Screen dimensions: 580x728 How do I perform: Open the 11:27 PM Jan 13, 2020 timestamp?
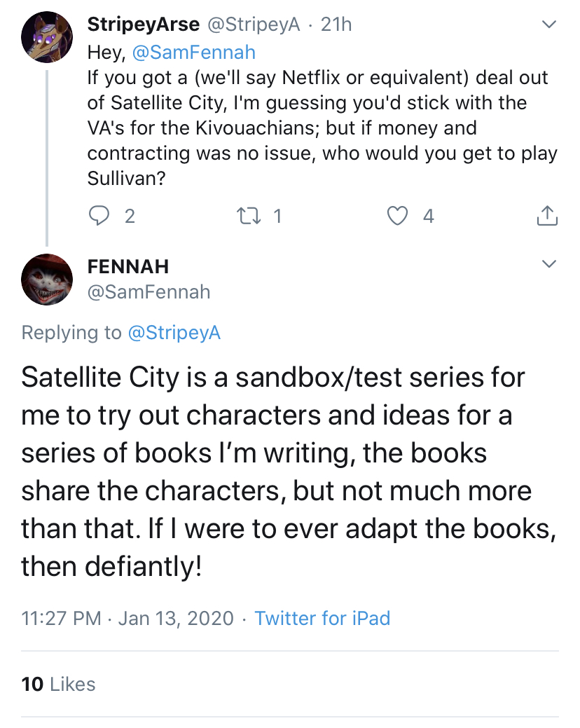(x=127, y=619)
